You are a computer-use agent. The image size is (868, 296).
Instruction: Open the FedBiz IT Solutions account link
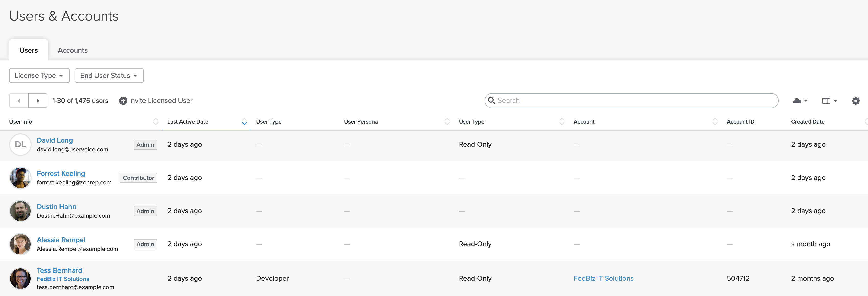point(603,278)
